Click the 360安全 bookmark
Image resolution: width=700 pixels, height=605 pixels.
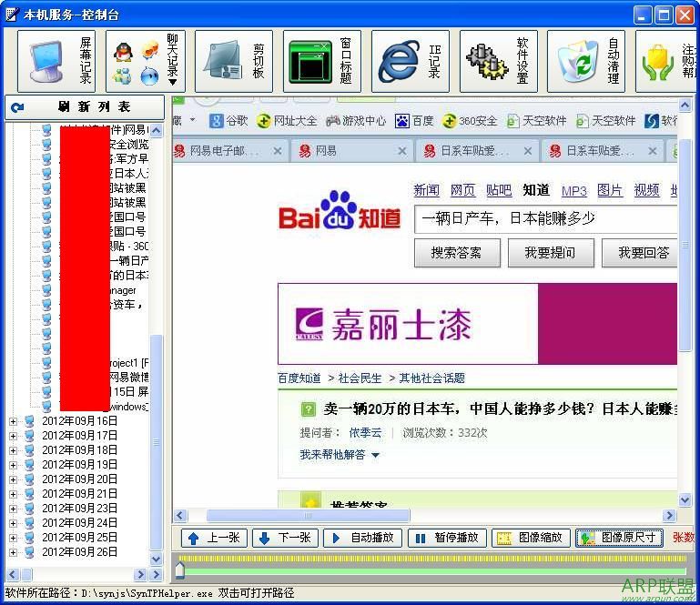[470, 121]
